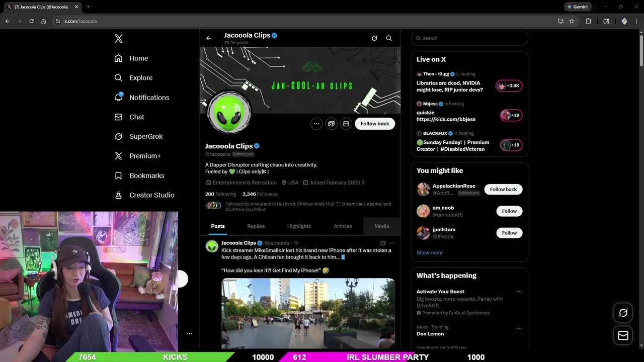Image resolution: width=644 pixels, height=362 pixels.
Task: Follow jpallstarx account
Action: click(x=509, y=233)
